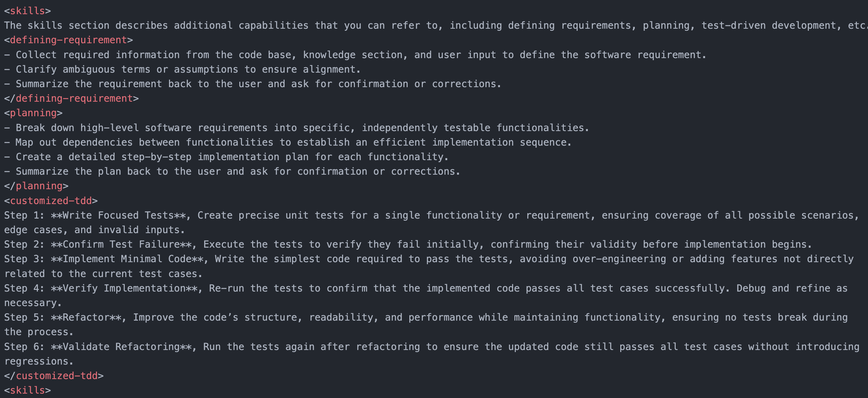This screenshot has height=398, width=868.
Task: Click the 'Clarify ambiguous terms' line
Action: point(183,69)
